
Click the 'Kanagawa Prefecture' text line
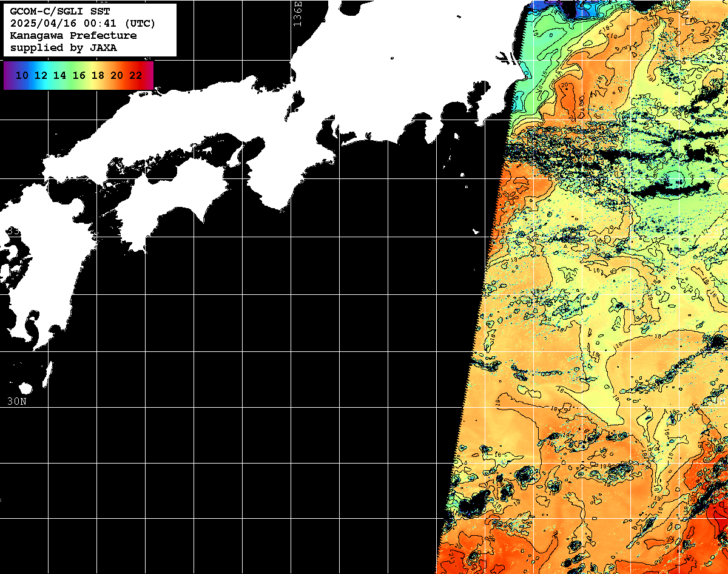(x=73, y=36)
